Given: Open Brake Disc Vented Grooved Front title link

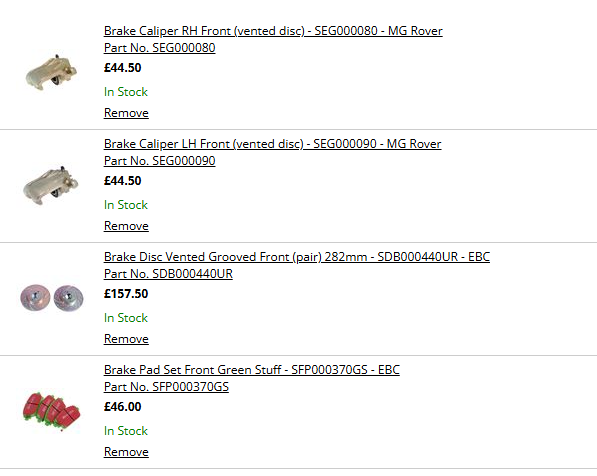Looking at the screenshot, I should (297, 257).
